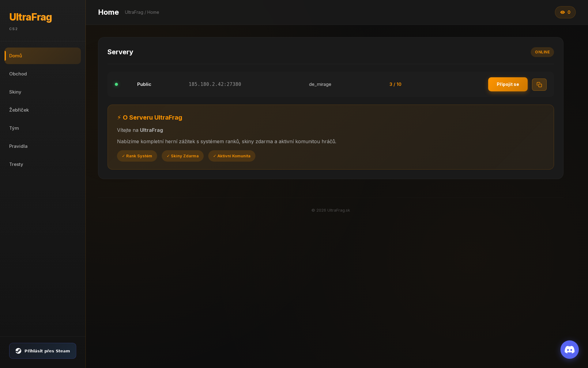Click the checkmark on Rank Systém badge
588x368 pixels.
click(x=123, y=156)
